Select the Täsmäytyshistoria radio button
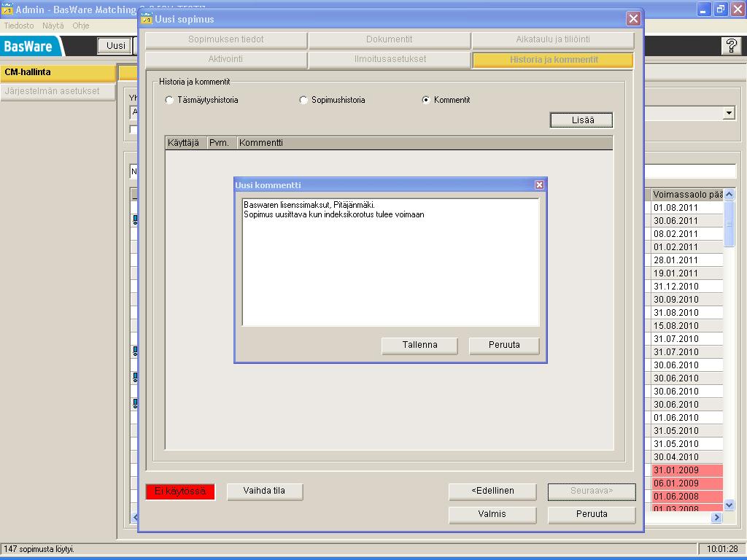Screen dimensions: 747x560 pos(169,100)
